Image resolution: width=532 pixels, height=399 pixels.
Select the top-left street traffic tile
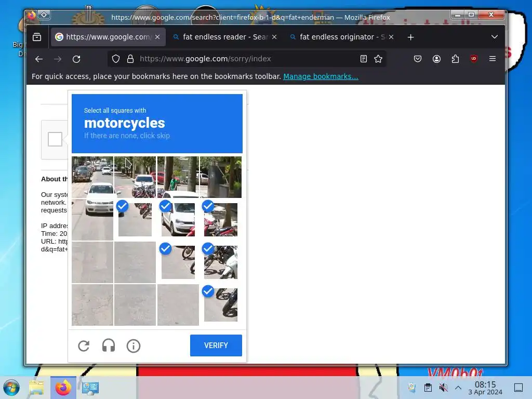point(92,177)
